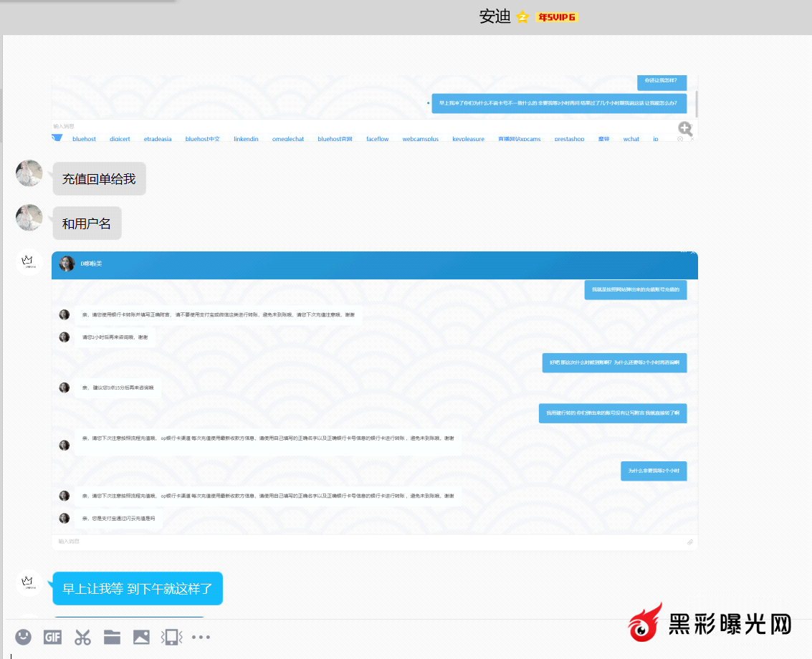Open the contact name 安迪 in the header
The image size is (812, 659).
click(x=495, y=17)
